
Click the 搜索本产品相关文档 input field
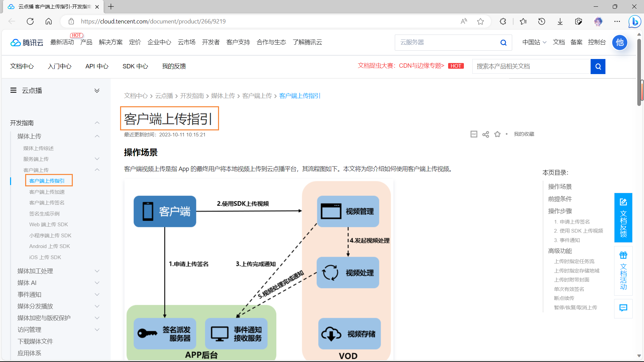point(531,66)
